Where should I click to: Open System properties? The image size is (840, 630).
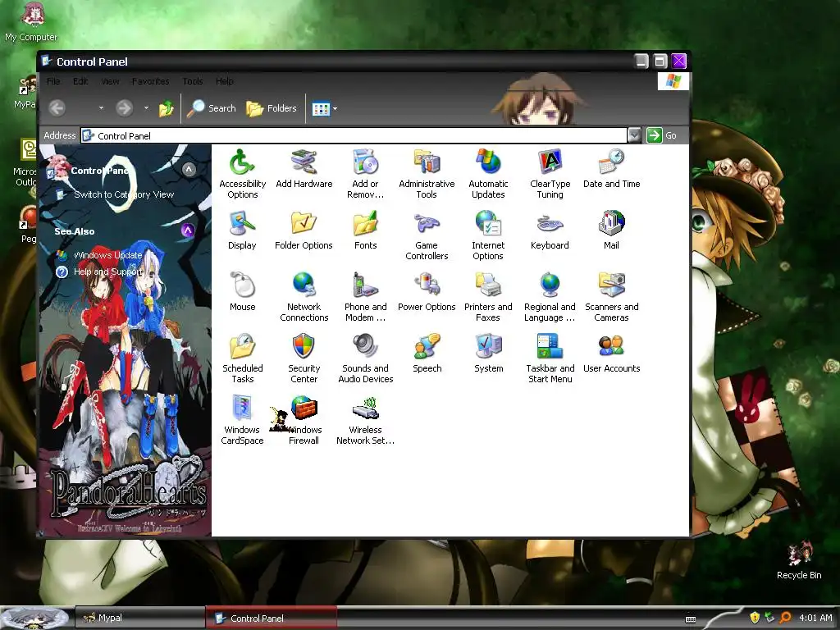[x=488, y=353]
